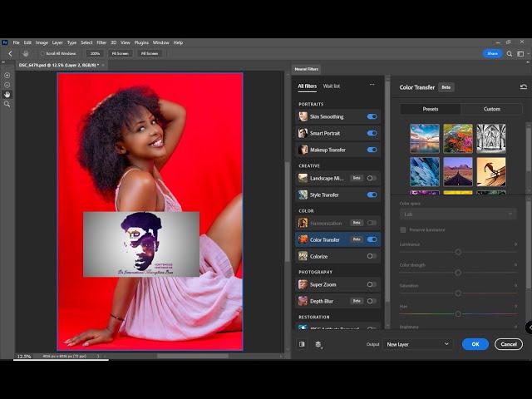The height and width of the screenshot is (399, 532).
Task: Open the Image menu
Action: pos(42,42)
